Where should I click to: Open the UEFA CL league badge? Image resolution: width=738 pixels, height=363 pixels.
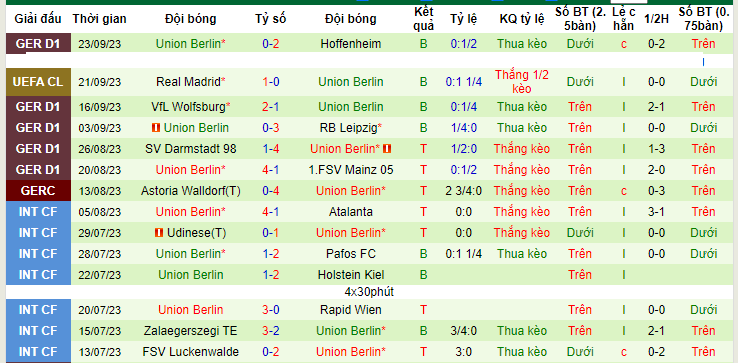pos(38,82)
